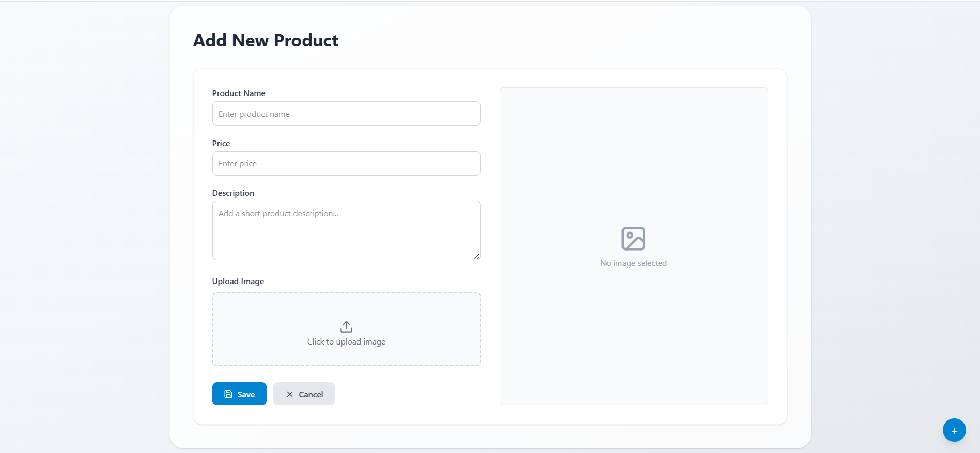980x453 pixels.
Task: Click the product description textarea
Action: pos(346,230)
